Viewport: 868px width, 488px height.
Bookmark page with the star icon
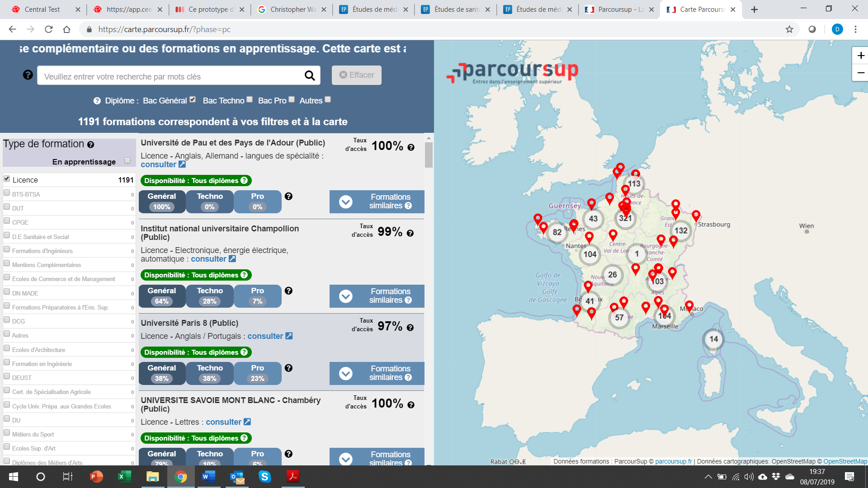789,29
